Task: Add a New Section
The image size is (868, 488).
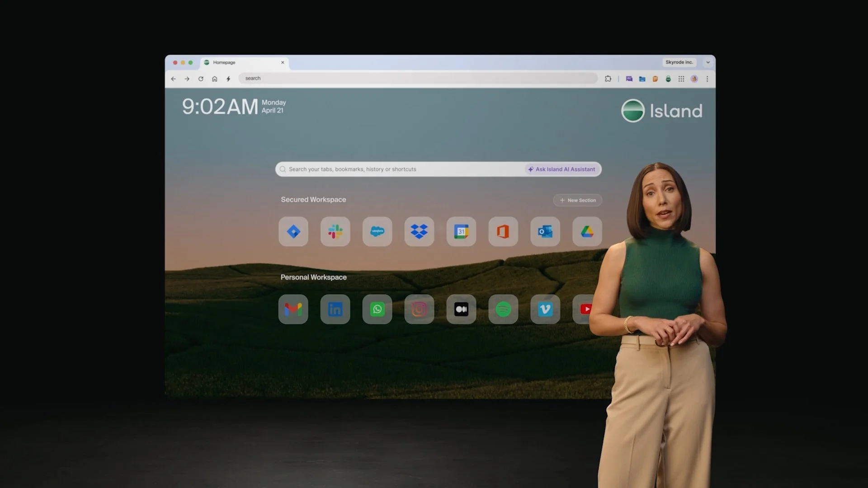Action: [578, 200]
